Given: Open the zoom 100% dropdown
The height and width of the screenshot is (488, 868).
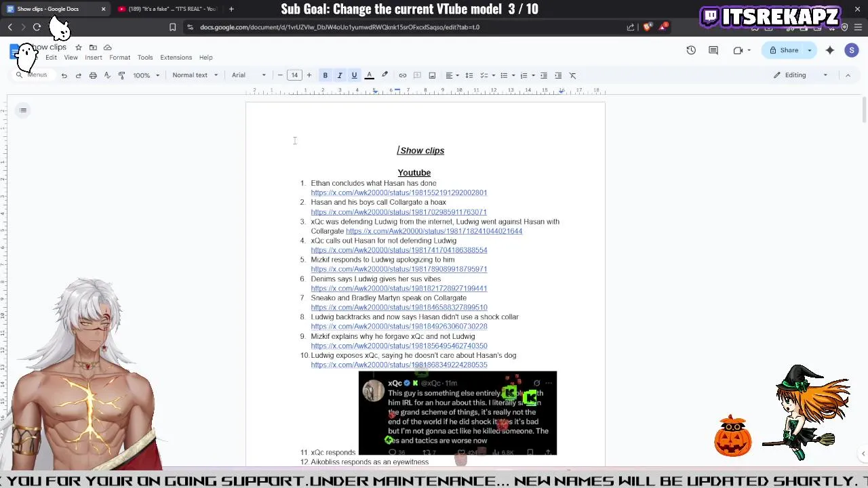Looking at the screenshot, I should click(146, 75).
